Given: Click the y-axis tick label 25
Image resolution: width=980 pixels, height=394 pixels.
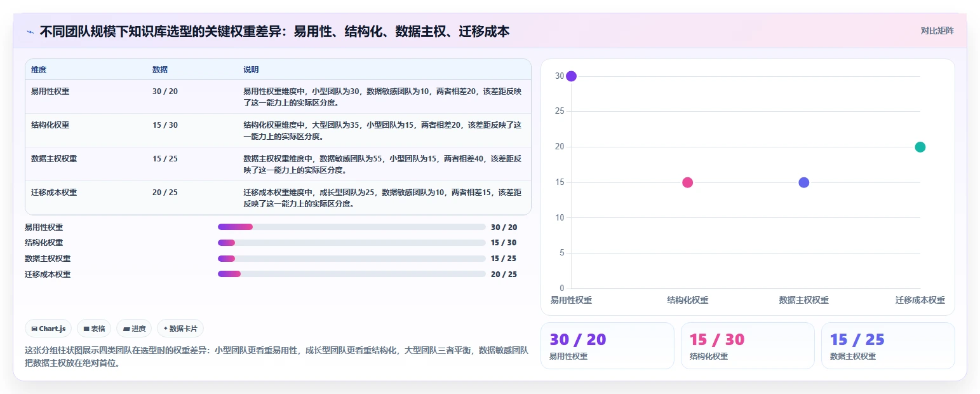Looking at the screenshot, I should pos(560,111).
